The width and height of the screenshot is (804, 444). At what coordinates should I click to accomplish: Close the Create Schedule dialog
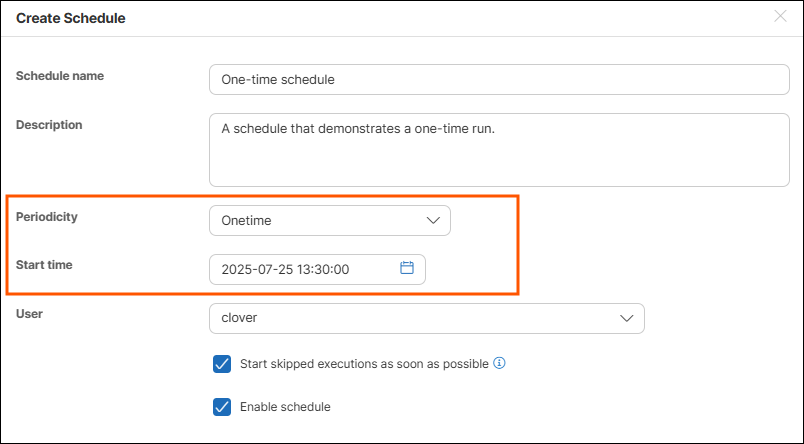click(x=780, y=17)
